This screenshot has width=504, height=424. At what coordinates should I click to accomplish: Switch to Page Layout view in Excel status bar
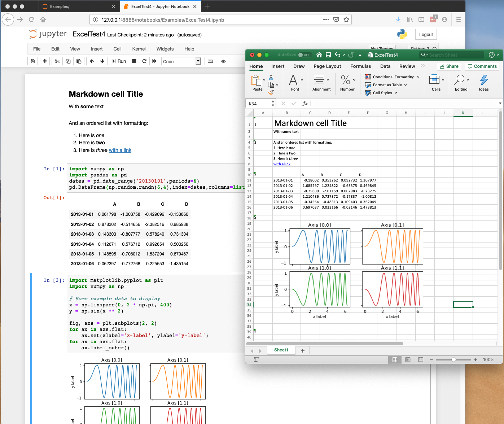pyautogui.click(x=408, y=359)
